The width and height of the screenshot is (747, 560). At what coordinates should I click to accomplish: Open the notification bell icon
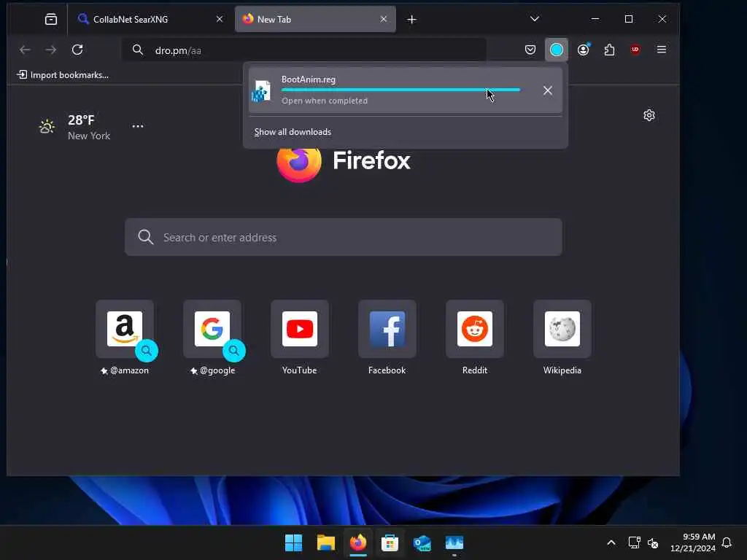(727, 542)
